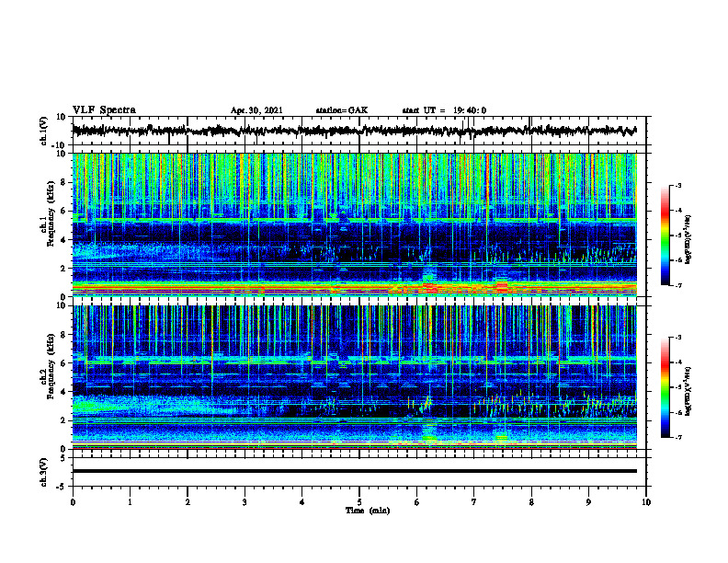Click the 'ch.1(V)' waveform axis label
The width and height of the screenshot is (728, 563).
pyautogui.click(x=44, y=131)
